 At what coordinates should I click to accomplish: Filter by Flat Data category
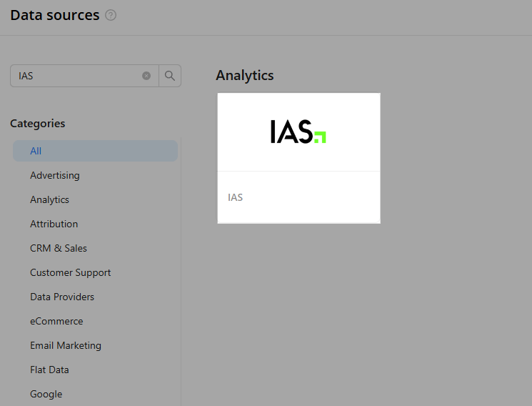click(x=49, y=370)
